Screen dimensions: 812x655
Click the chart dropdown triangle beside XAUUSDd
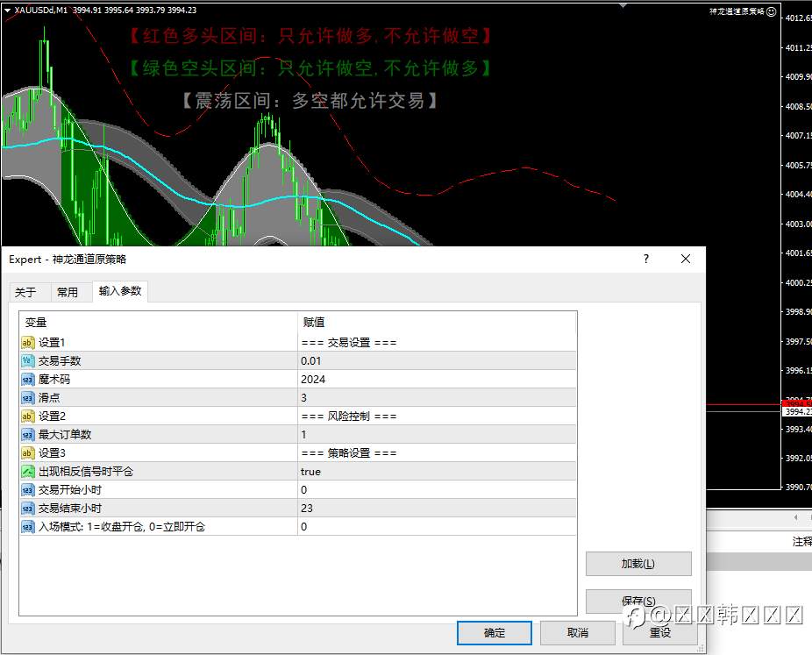click(x=8, y=11)
